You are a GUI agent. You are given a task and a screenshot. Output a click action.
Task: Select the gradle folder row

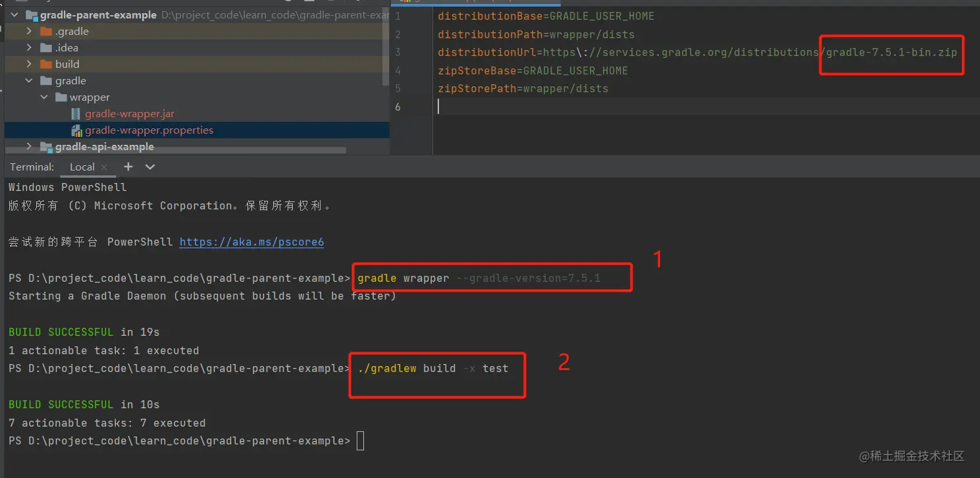(197, 80)
